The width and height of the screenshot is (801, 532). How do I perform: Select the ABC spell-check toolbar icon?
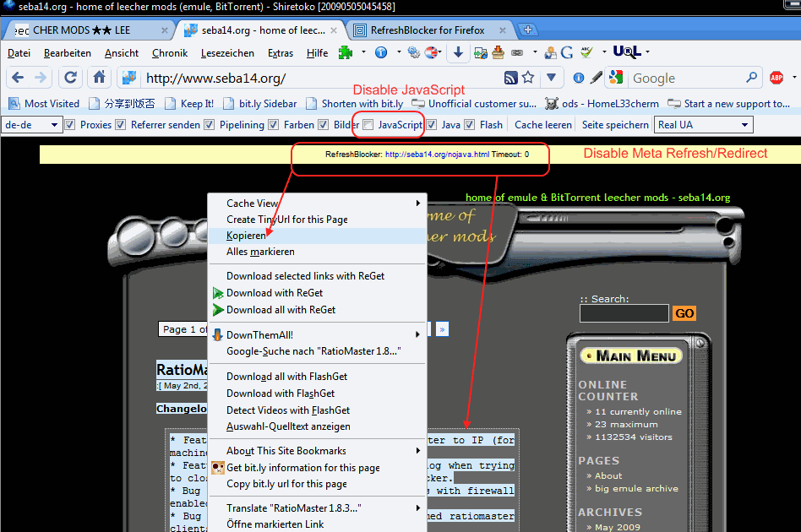pyautogui.click(x=585, y=52)
